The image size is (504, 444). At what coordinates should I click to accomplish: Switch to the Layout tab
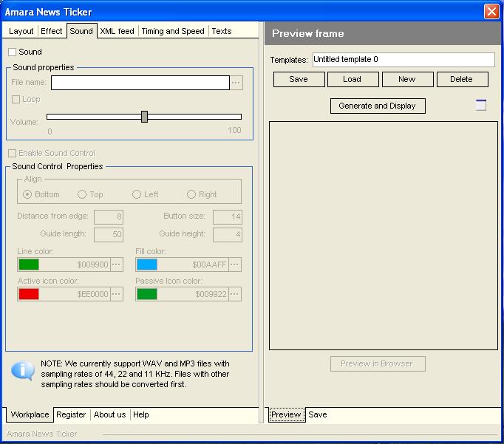tap(21, 31)
